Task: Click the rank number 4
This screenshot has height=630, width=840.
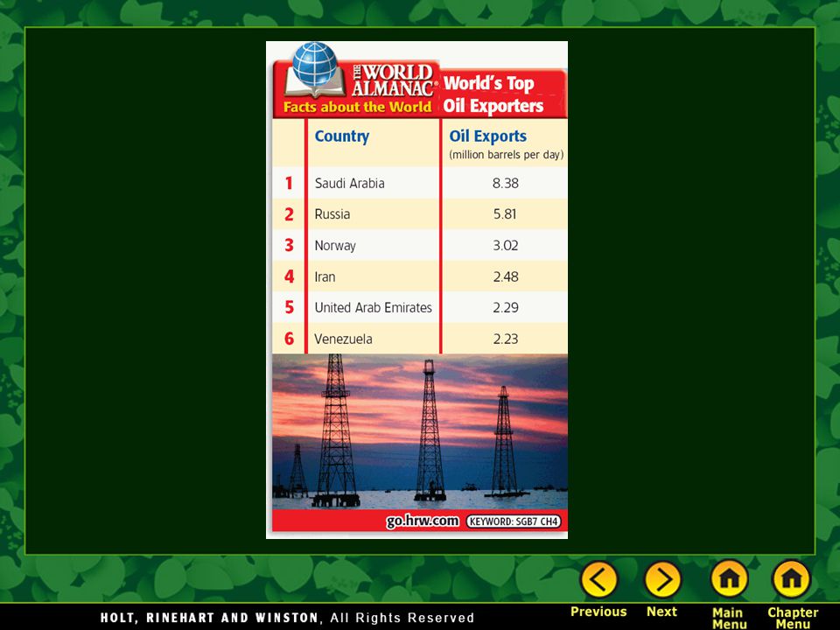Action: pyautogui.click(x=290, y=277)
